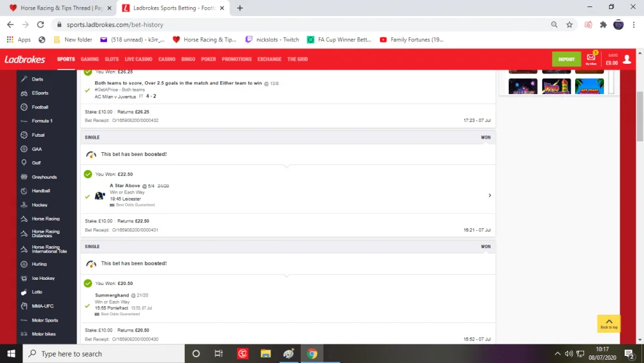Open Task View on taskbar
644x363 pixels.
[218, 353]
